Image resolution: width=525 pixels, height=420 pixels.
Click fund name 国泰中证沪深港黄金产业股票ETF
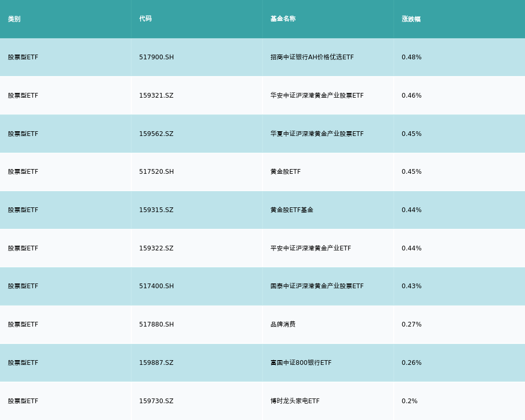point(317,286)
